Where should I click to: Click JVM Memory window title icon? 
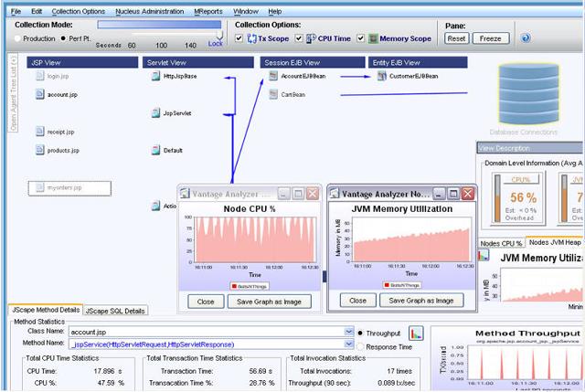pyautogui.click(x=335, y=193)
